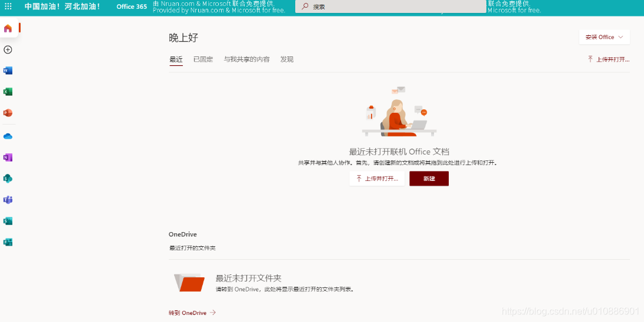Go to the Home icon in sidebar
Viewport: 644px width, 322px height.
(x=8, y=28)
